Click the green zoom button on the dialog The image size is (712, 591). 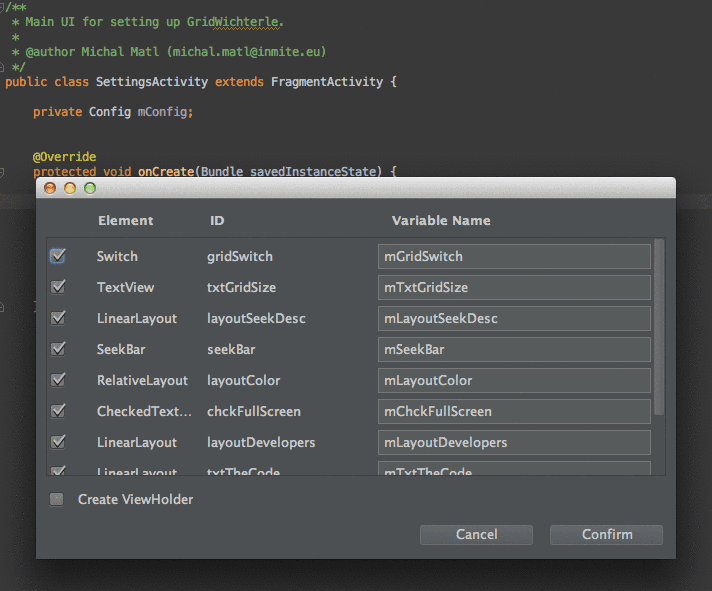(x=90, y=187)
